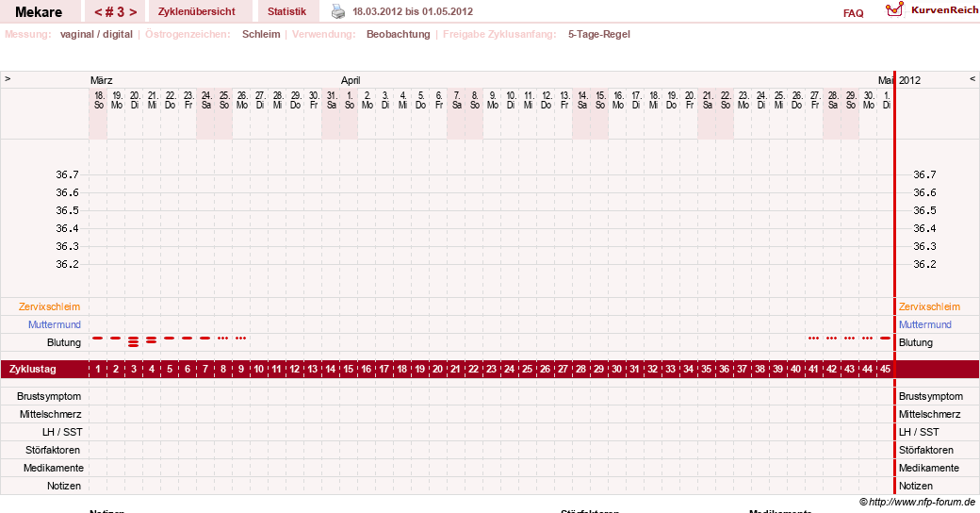Click the Beobachtung setting value

point(398,34)
